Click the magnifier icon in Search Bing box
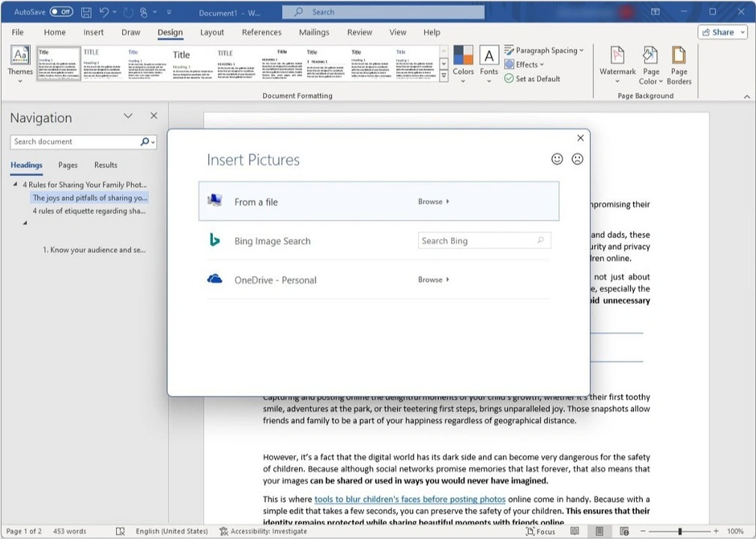Viewport: 756px width, 539px height. (x=540, y=240)
